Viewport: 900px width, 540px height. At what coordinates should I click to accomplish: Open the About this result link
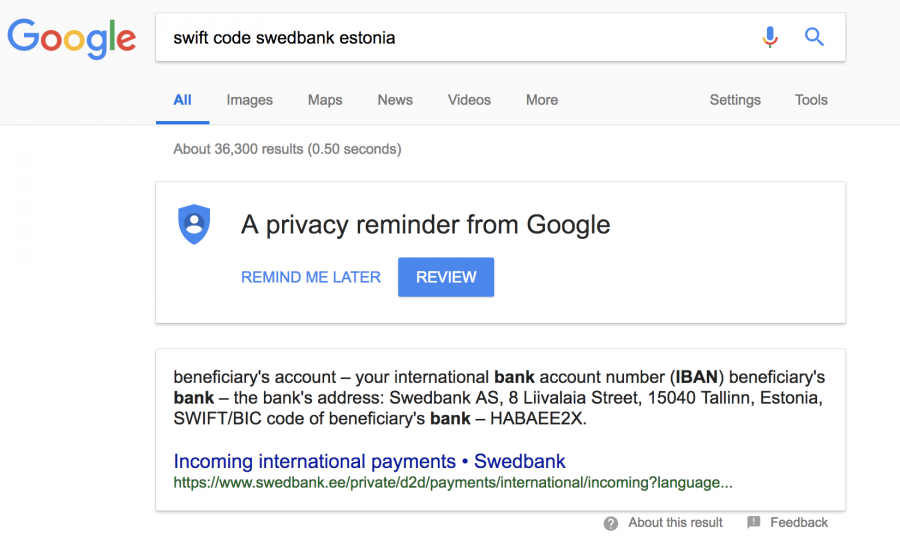pyautogui.click(x=675, y=523)
